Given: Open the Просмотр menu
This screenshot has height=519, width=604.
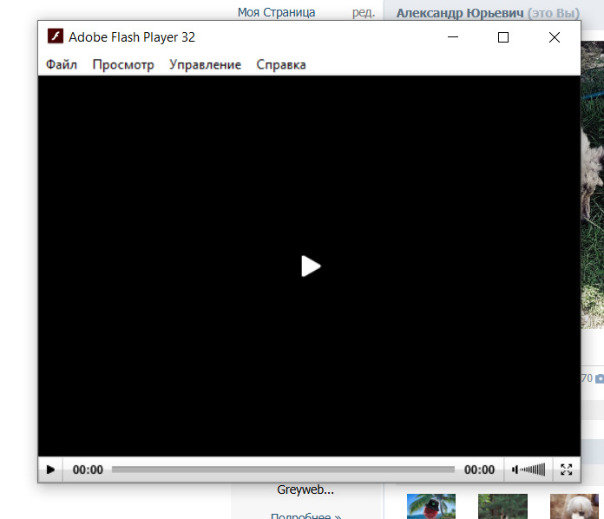Looking at the screenshot, I should 123,64.
